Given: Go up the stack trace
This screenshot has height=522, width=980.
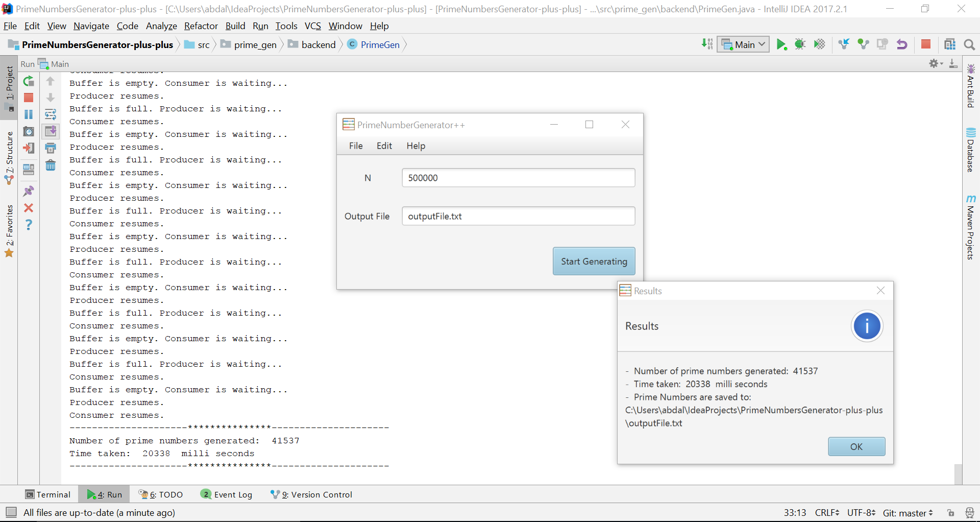Looking at the screenshot, I should click(51, 81).
